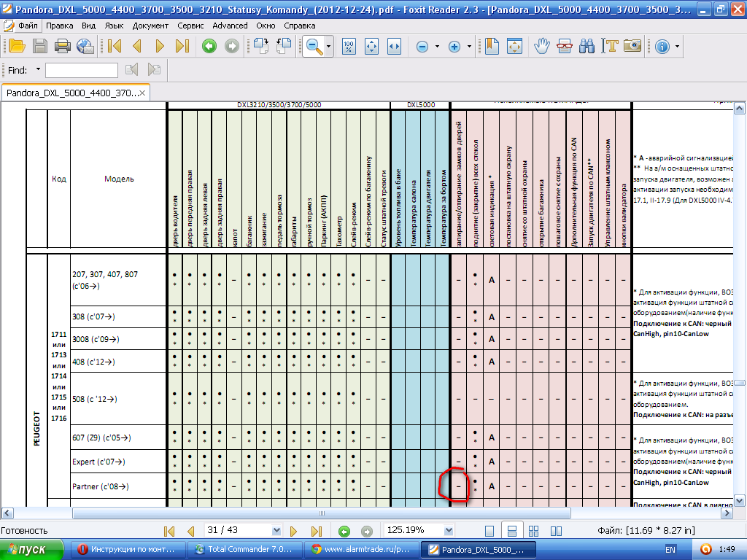Show the bookmarks panel

[492, 46]
